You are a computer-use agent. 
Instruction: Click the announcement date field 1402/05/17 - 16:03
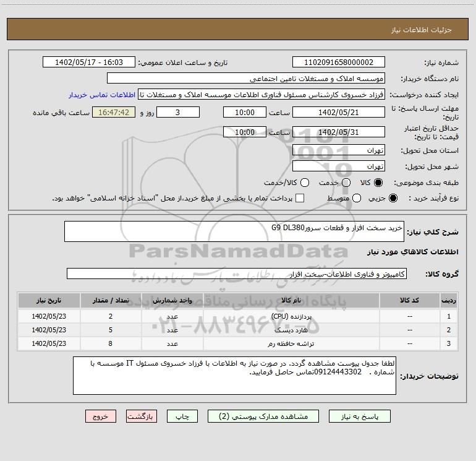coord(89,62)
